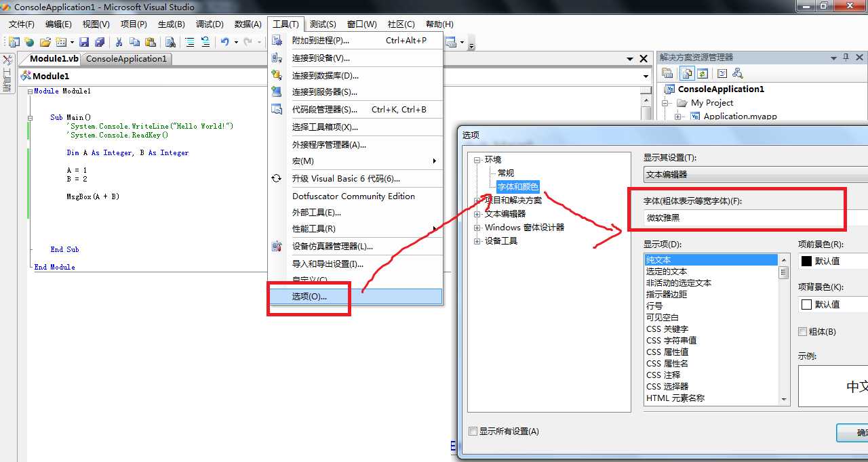The height and width of the screenshot is (462, 868).
Task: Click 选项(O)... in Tools menu
Action: tap(355, 297)
